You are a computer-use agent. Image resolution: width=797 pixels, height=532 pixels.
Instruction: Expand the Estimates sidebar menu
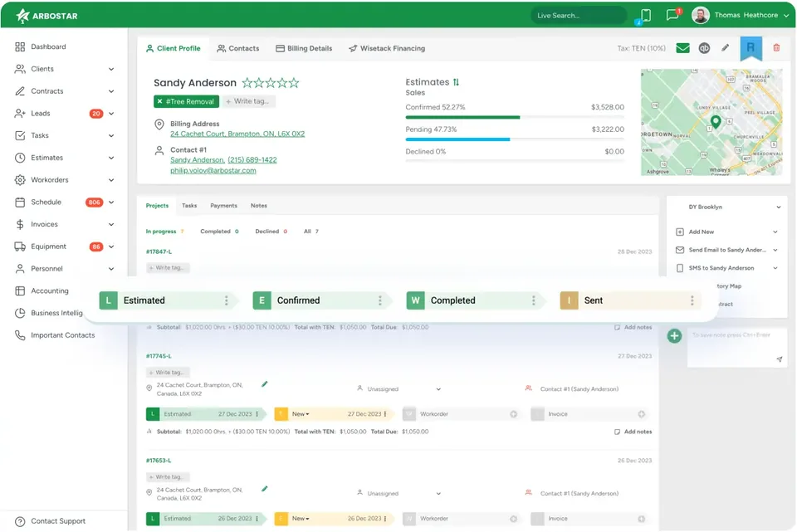[x=110, y=158]
